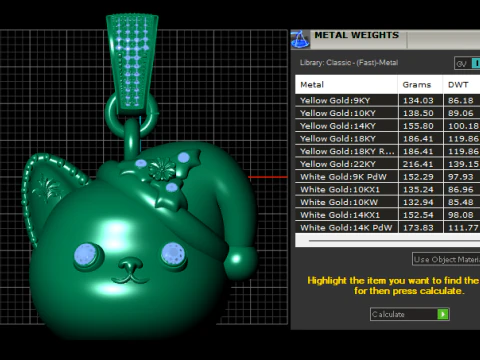
Task: Click the 89.06 DWT value
Action: click(x=461, y=113)
